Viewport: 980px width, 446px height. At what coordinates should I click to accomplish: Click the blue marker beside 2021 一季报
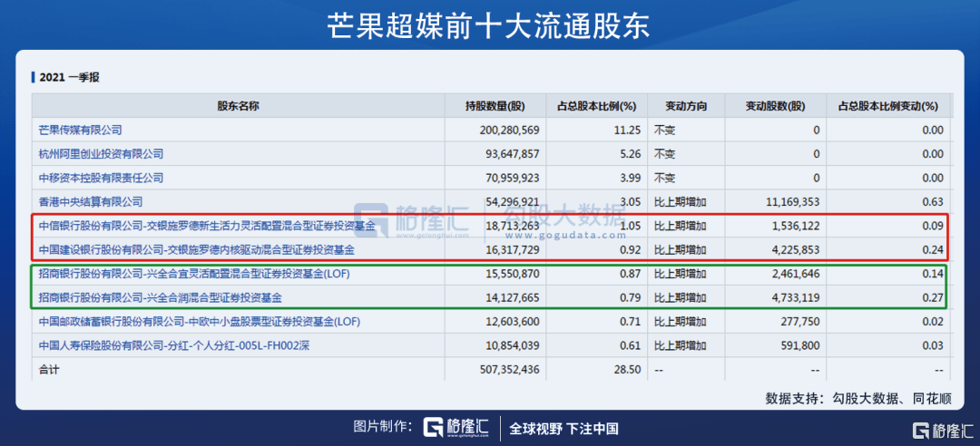pyautogui.click(x=34, y=77)
